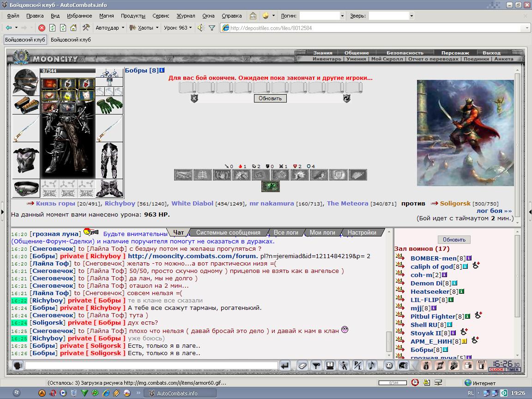The width and height of the screenshot is (532, 399).
Task: Click the warriors list vertical scrollbar
Action: (x=517, y=294)
